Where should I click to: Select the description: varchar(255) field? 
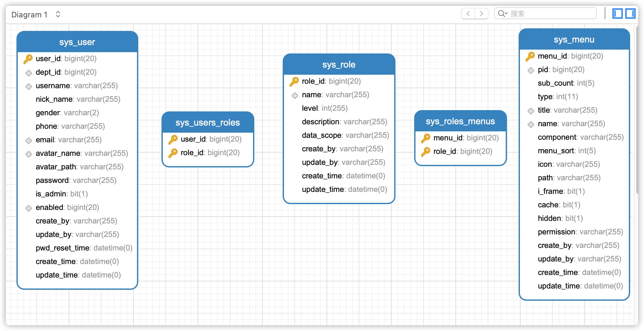click(345, 122)
